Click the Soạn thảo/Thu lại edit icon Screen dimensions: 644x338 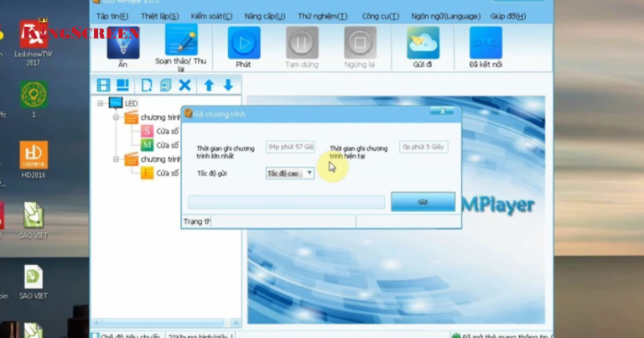click(x=181, y=42)
